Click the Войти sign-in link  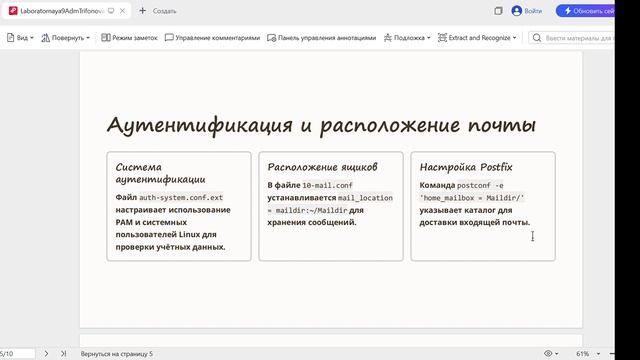pyautogui.click(x=533, y=11)
